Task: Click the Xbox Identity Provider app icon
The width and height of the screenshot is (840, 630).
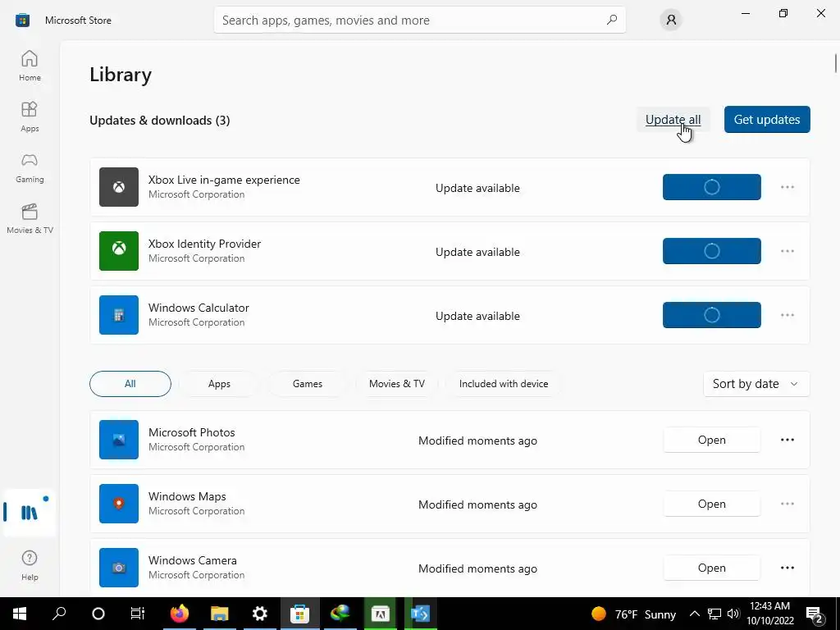Action: (119, 251)
